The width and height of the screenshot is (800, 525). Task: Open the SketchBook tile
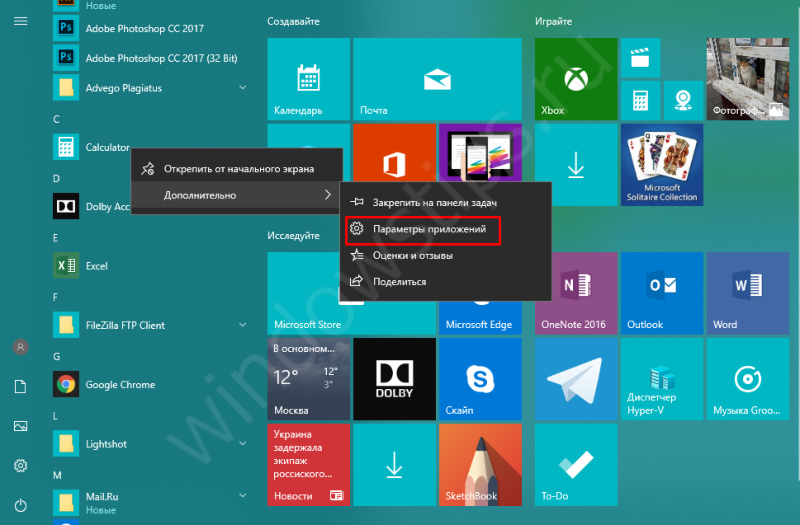[480, 465]
